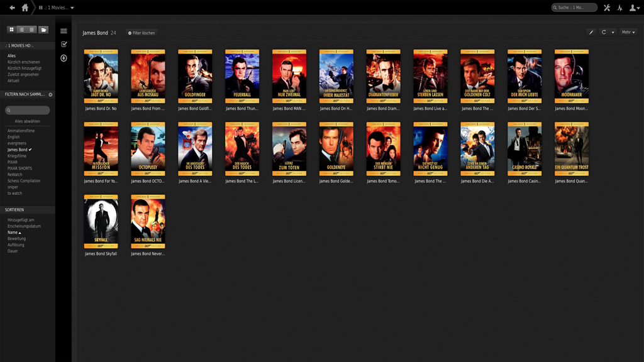
Task: Open the Lizenz zum Töten poster
Action: tap(289, 149)
